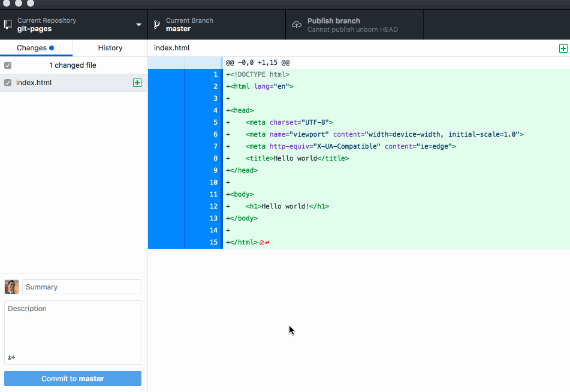570x392 pixels.
Task: Click the no-newline indicator at line 15
Action: (263, 242)
